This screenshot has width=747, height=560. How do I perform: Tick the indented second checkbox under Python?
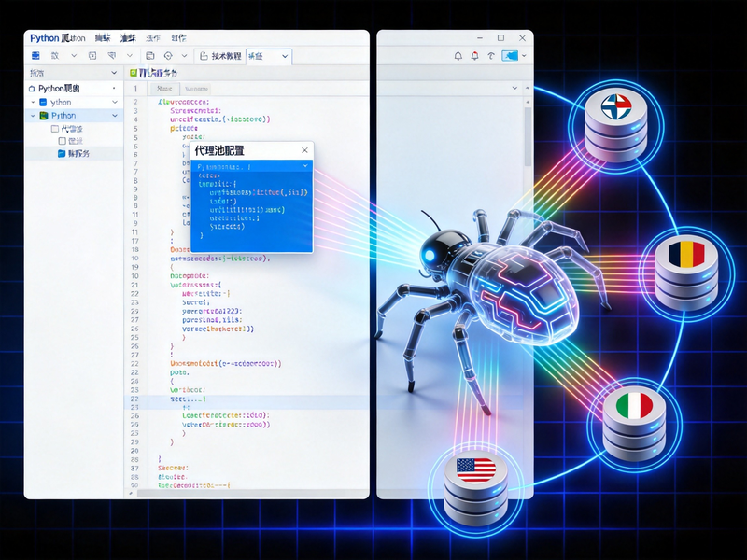click(62, 141)
